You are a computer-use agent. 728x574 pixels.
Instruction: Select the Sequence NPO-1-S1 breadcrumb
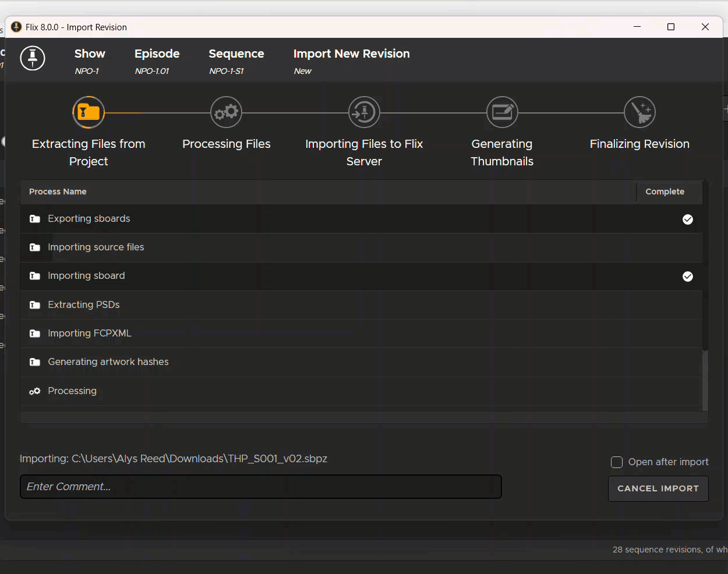tap(236, 61)
